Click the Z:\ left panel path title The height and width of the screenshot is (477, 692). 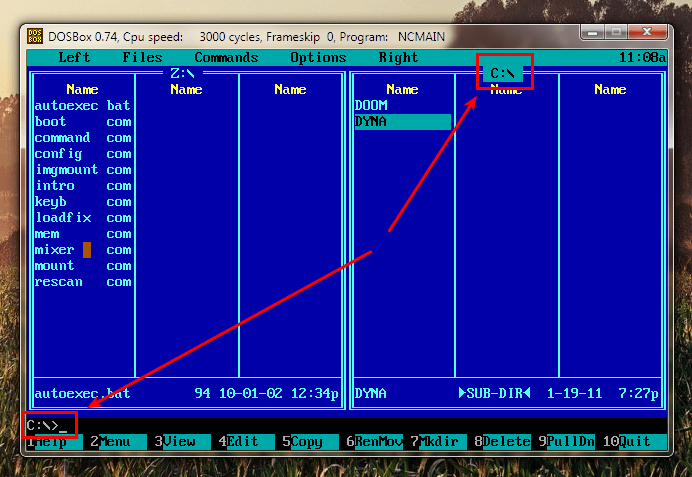(183, 73)
